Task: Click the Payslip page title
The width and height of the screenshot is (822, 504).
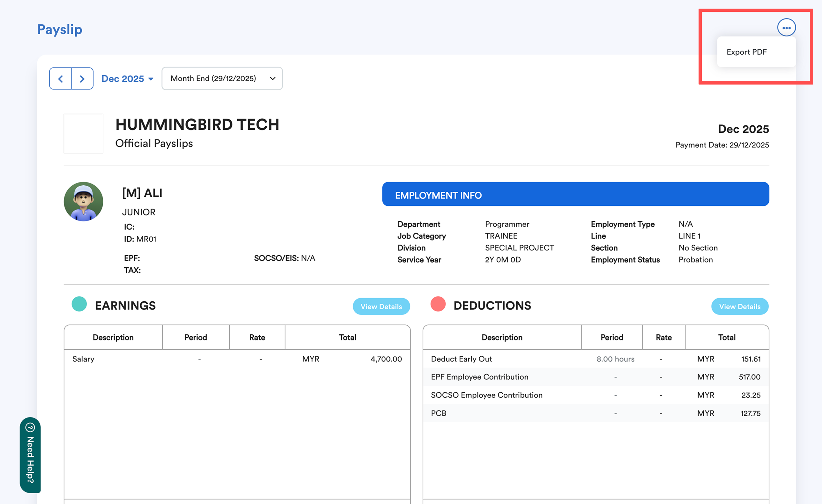Action: (x=60, y=29)
